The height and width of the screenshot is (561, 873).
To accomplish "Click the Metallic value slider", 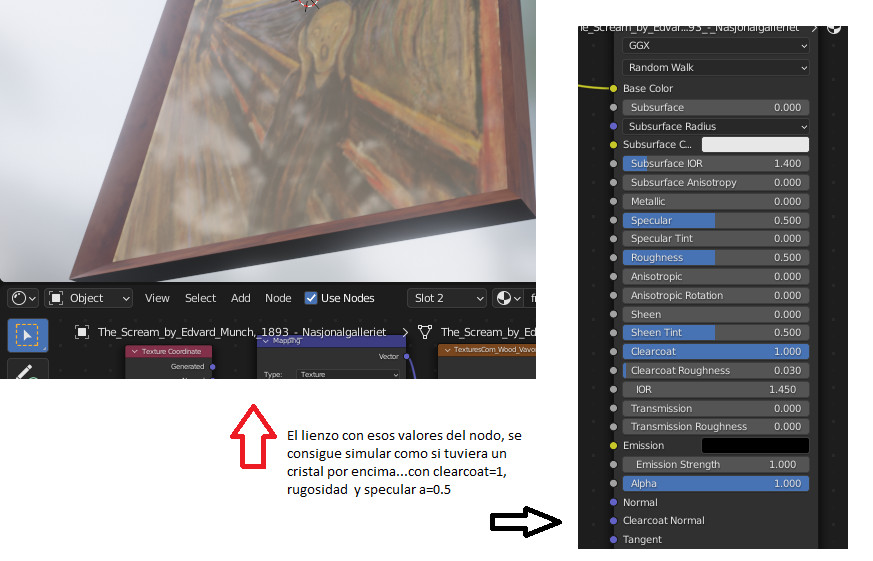I will click(715, 201).
